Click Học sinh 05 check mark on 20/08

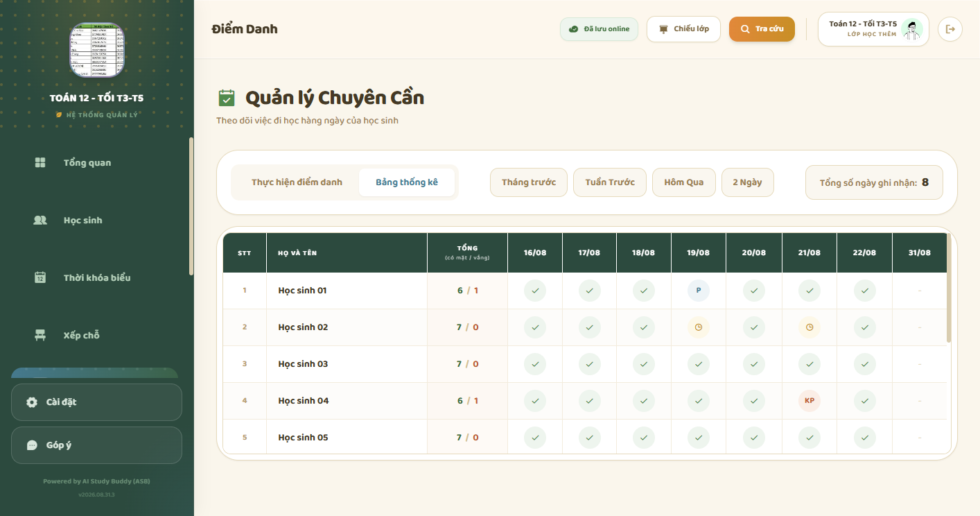pos(754,438)
